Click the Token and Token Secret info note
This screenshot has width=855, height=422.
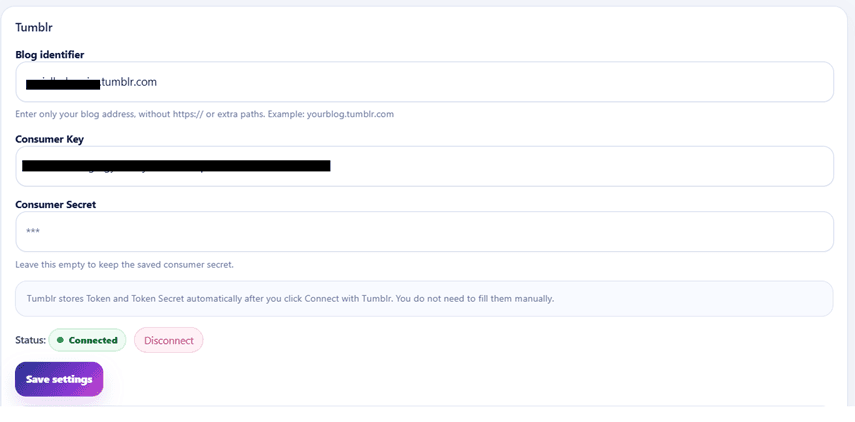click(424, 299)
